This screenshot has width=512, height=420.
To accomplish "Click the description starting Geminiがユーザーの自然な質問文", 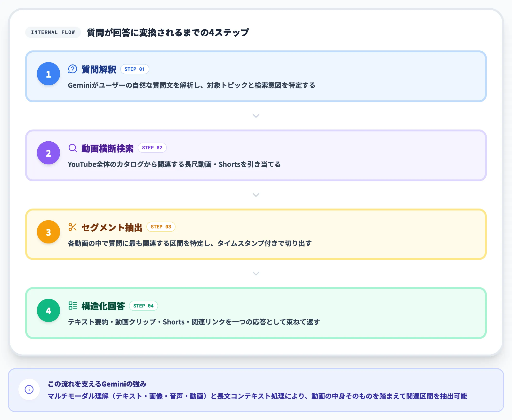I will [192, 85].
